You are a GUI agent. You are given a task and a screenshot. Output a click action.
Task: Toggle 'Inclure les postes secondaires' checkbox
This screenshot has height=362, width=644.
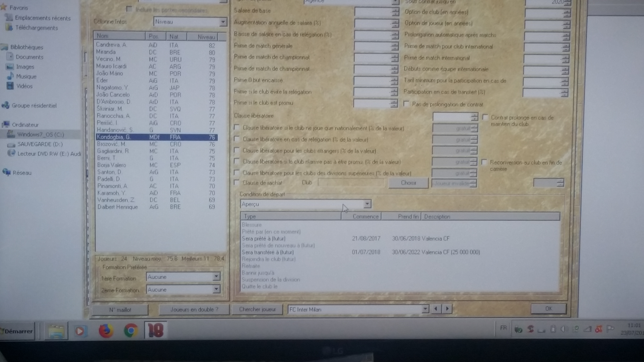(129, 9)
